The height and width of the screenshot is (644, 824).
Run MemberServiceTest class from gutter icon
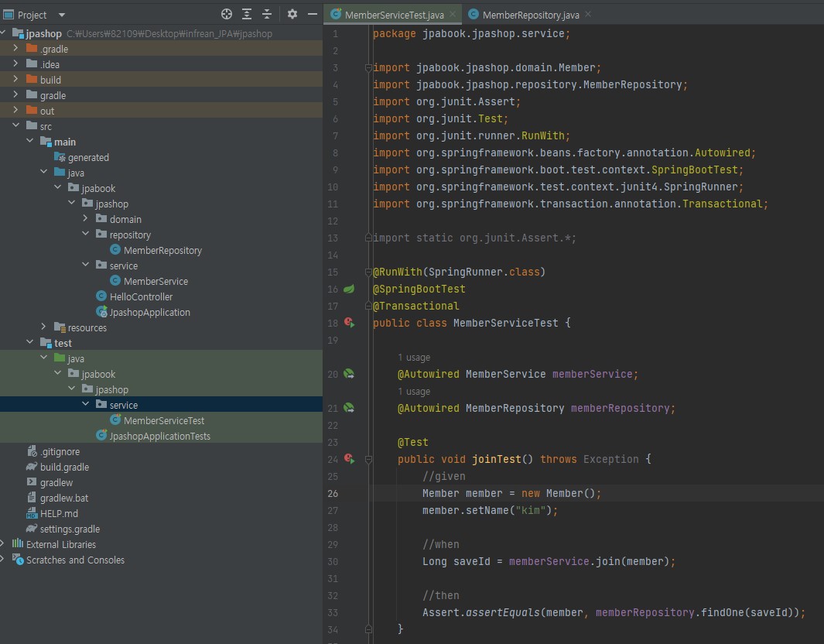point(349,323)
